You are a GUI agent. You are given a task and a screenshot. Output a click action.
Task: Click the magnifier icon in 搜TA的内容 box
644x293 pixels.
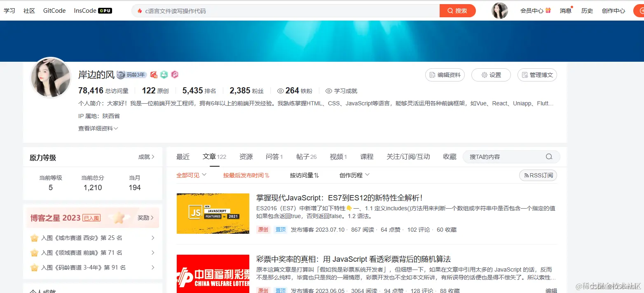pos(549,156)
